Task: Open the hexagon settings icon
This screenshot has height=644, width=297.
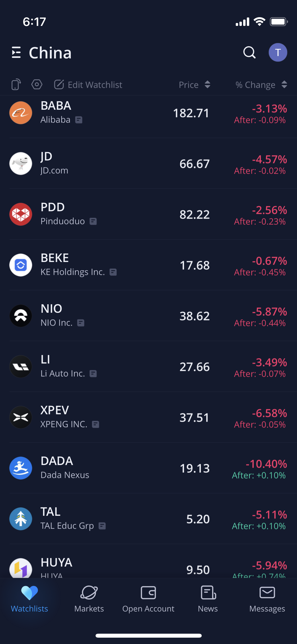Action: (37, 85)
